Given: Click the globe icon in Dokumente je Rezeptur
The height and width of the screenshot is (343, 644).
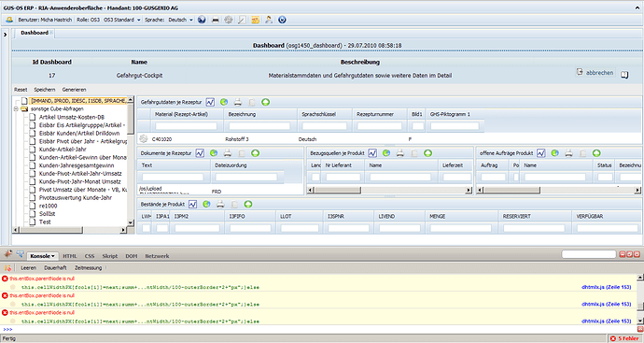Looking at the screenshot, I should (214, 153).
